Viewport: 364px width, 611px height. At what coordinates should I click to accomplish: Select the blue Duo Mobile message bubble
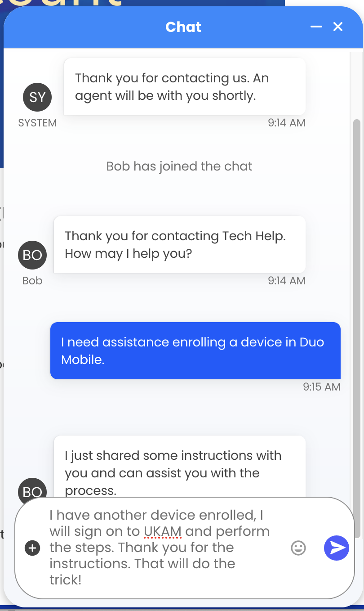pos(195,350)
